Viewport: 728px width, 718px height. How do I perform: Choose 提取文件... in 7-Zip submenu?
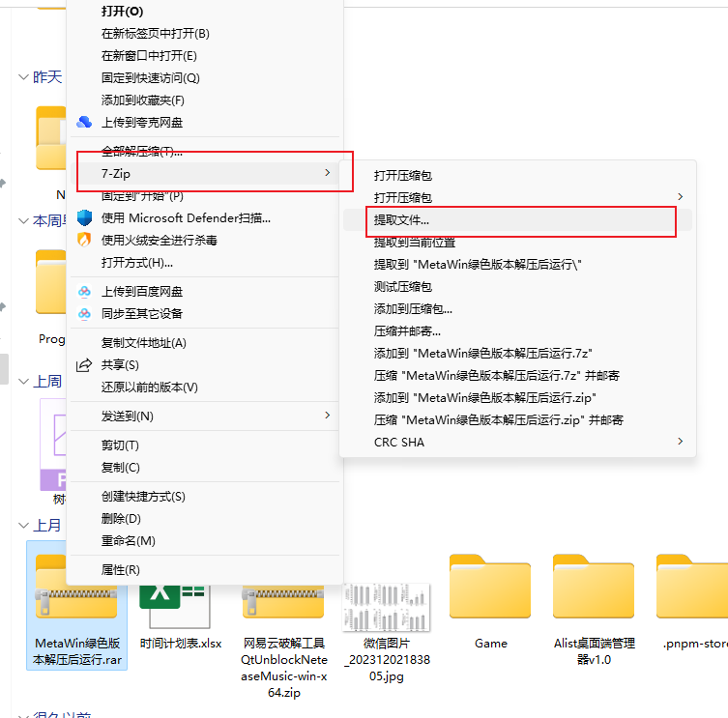(x=517, y=220)
